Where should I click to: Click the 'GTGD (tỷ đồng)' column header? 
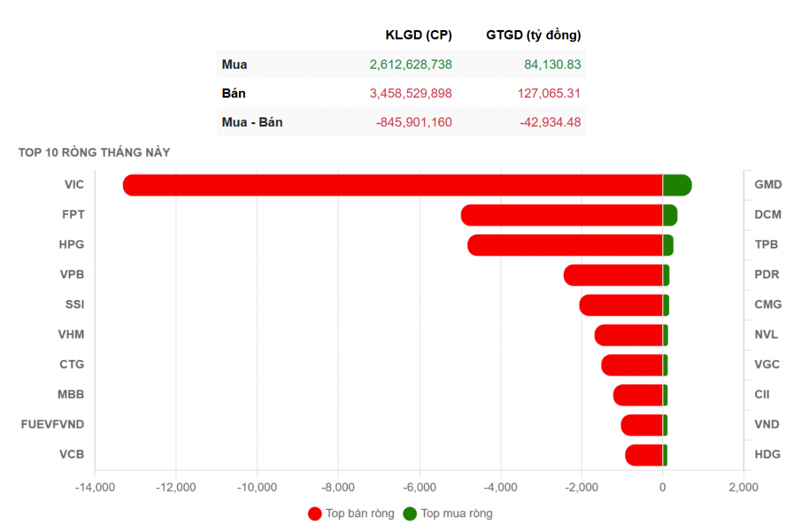pos(533,35)
